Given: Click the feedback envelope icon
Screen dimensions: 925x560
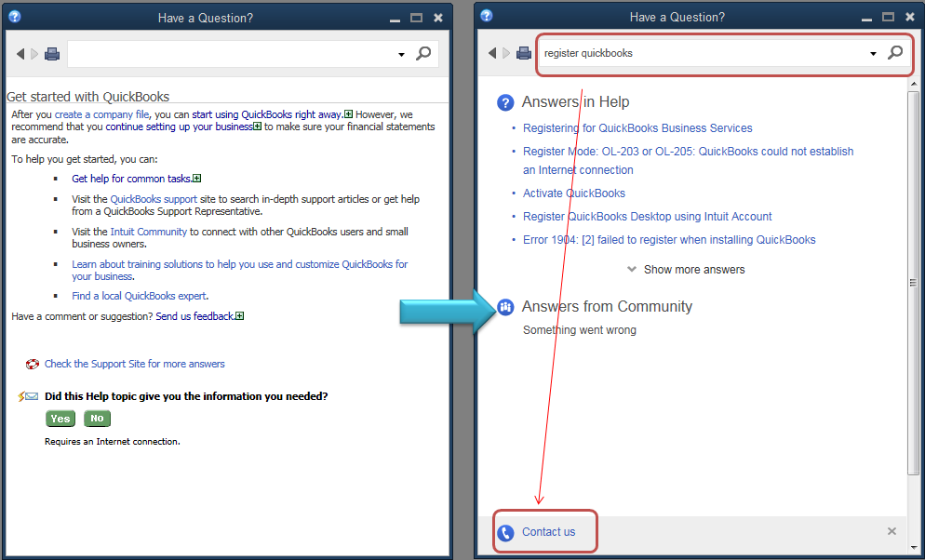Looking at the screenshot, I should (28, 396).
